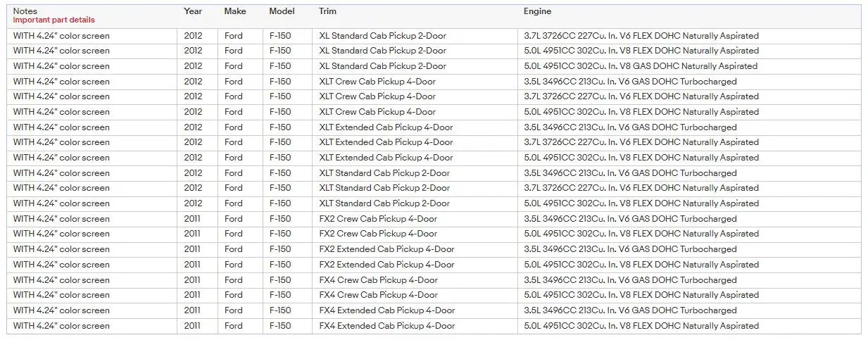Click 5.0L V8 engine in FX4 Extended Cab row
Screen dimensions: 868x340
pyautogui.click(x=641, y=326)
